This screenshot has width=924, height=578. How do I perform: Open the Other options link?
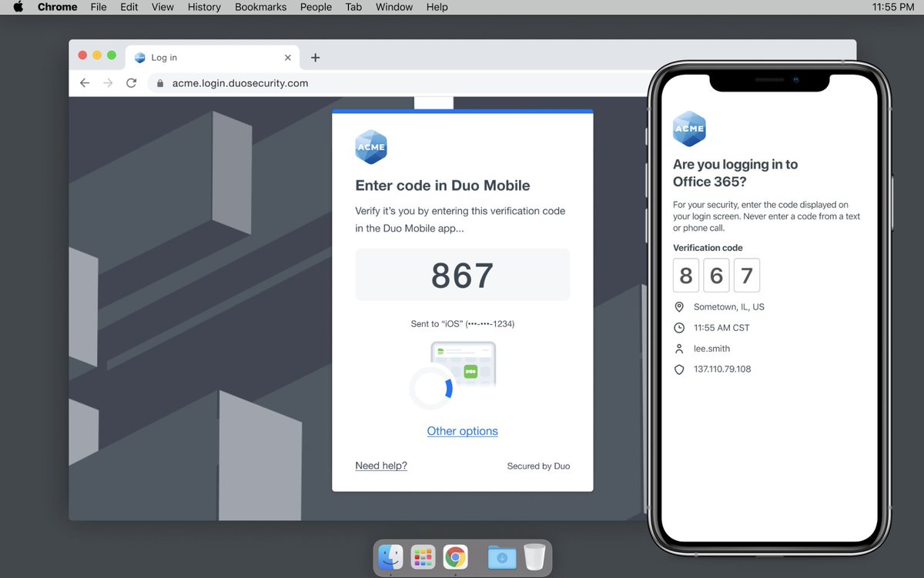coord(463,431)
